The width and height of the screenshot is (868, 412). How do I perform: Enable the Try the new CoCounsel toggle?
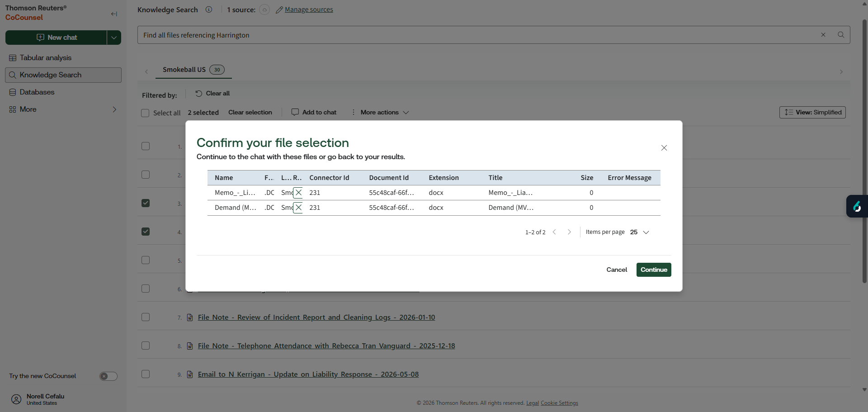pyautogui.click(x=108, y=376)
